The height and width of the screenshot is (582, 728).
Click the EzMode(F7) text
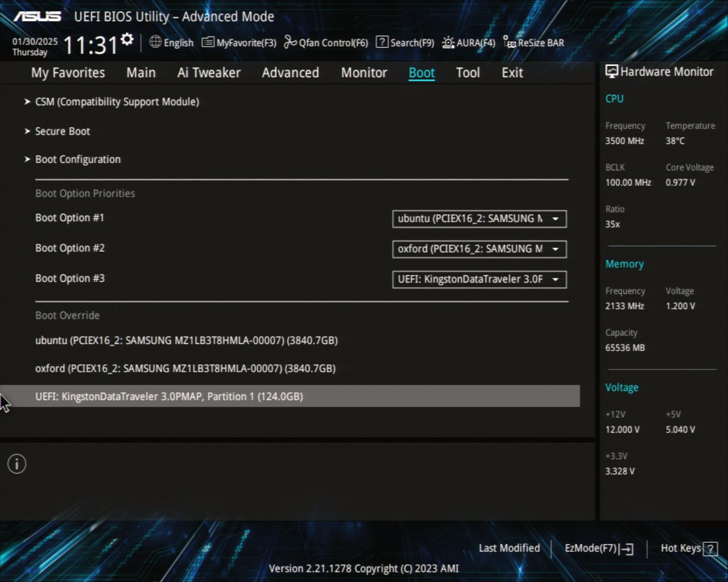(x=590, y=548)
